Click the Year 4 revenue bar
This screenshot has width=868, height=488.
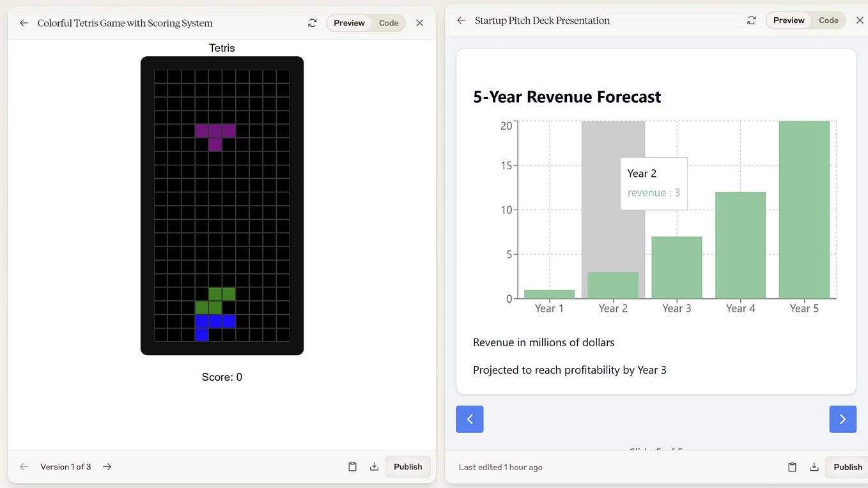[x=740, y=245]
